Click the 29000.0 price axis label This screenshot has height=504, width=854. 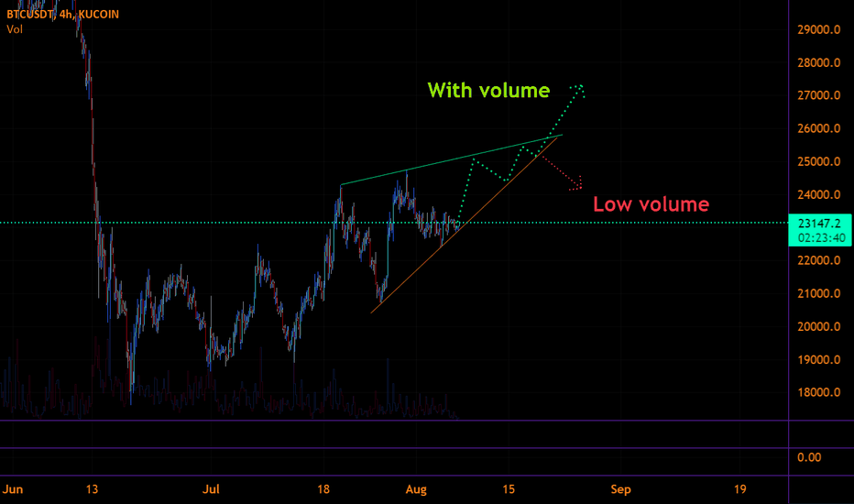tap(818, 30)
